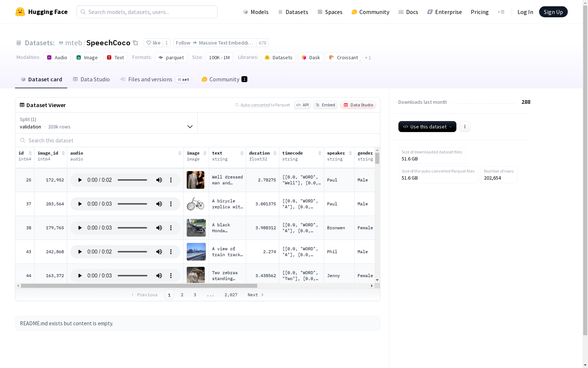The height and width of the screenshot is (368, 588).
Task: Mute audio in row with image_id 172,952
Action: coord(159,180)
